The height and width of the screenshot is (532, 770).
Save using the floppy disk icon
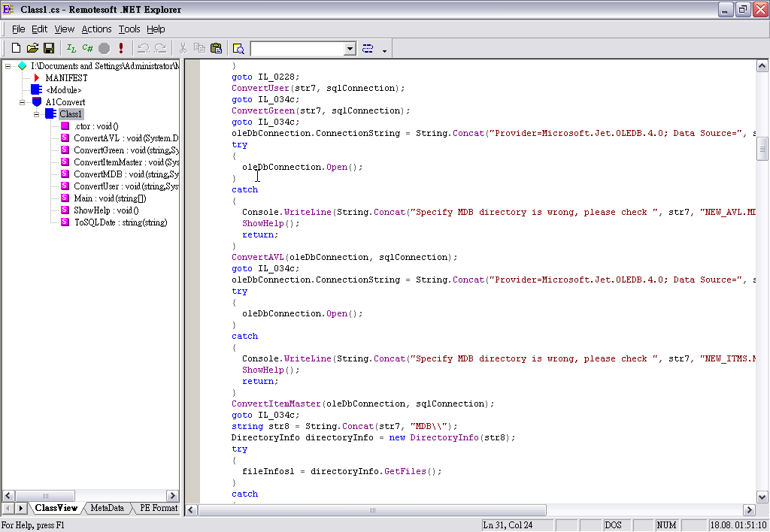tap(49, 48)
